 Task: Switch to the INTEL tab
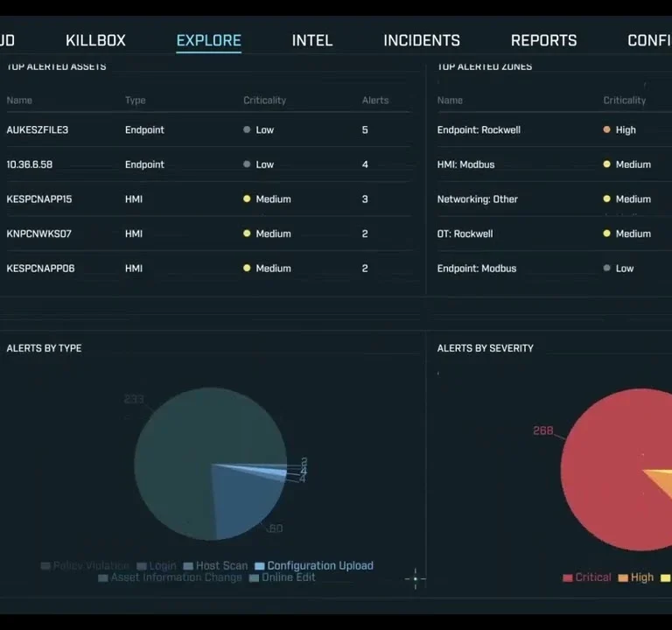click(312, 40)
